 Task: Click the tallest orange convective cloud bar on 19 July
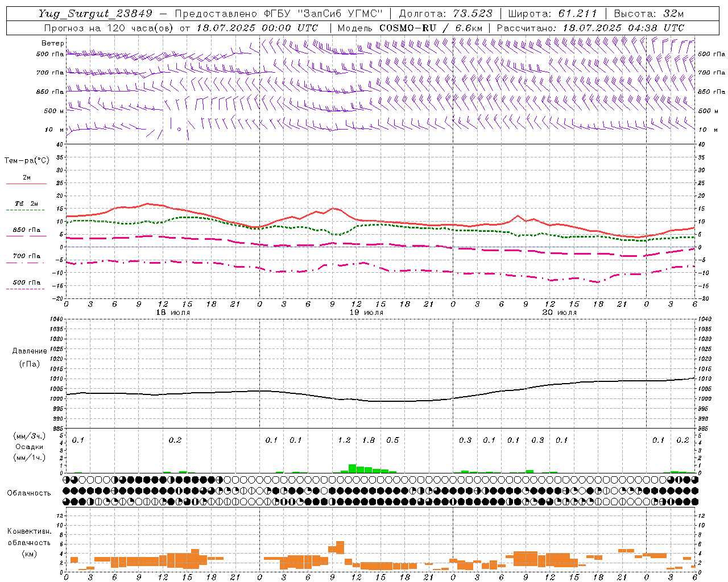pos(340,547)
